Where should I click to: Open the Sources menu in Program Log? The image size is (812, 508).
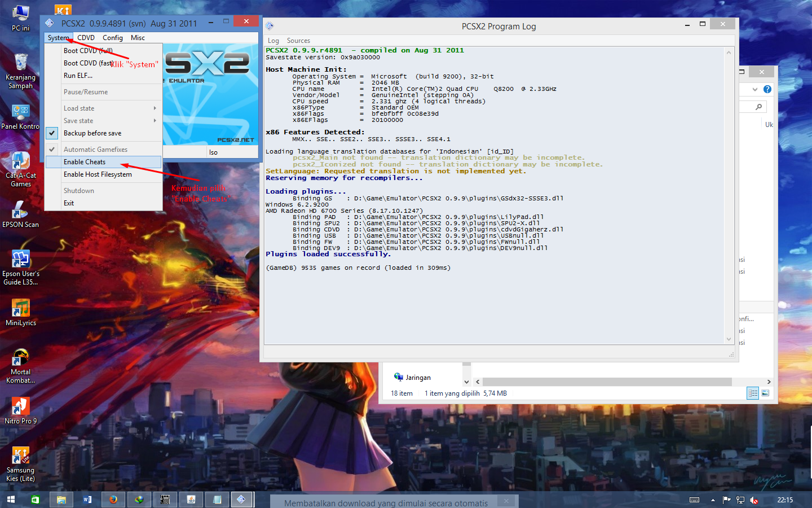298,41
